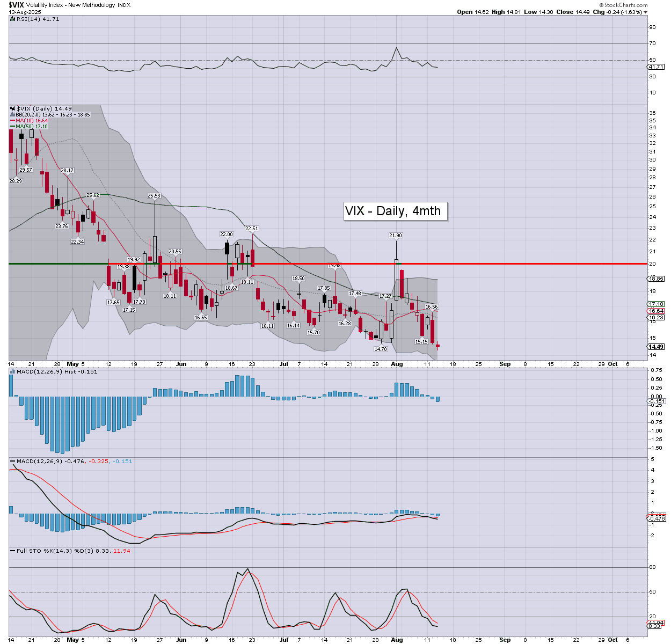Click the black MACD(12,26,9) line marker
Screen dimensions: 671x644
[x=12, y=462]
